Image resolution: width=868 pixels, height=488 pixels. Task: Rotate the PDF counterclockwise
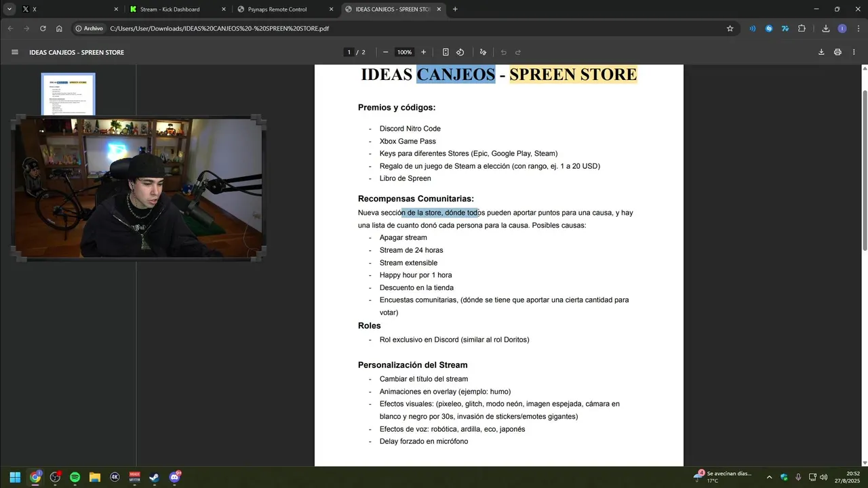(x=460, y=52)
